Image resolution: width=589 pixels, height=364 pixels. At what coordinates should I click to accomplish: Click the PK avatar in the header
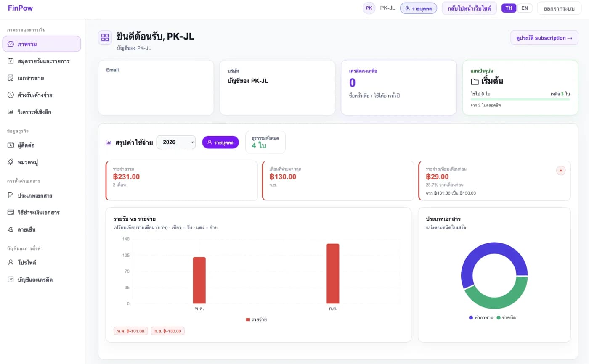369,8
